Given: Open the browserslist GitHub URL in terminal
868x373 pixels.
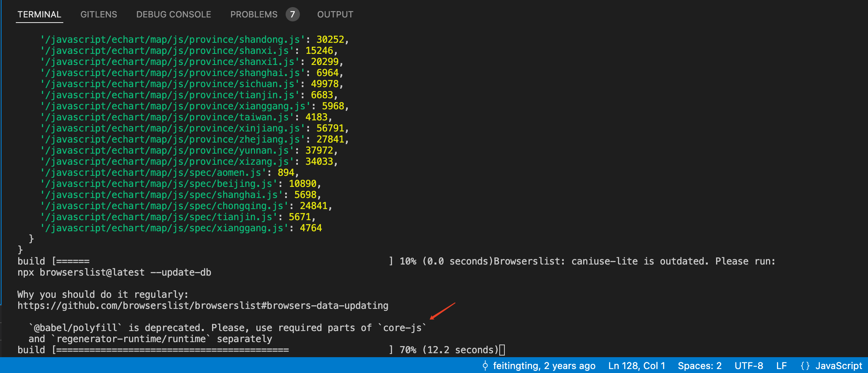Looking at the screenshot, I should click(x=203, y=306).
